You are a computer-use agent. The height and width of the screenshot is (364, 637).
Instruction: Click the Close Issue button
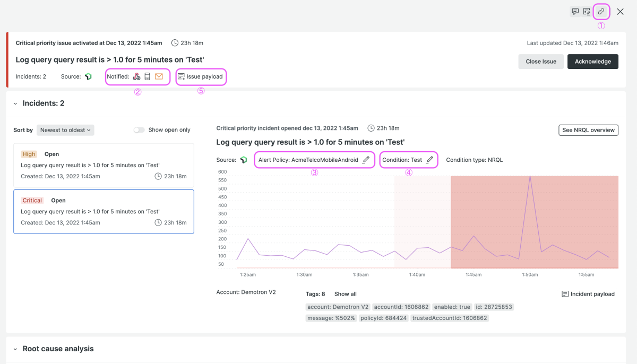coord(541,62)
